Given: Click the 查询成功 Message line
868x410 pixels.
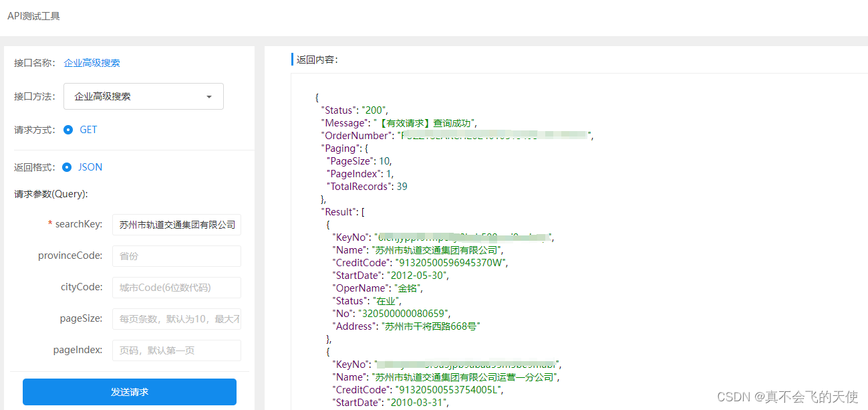Looking at the screenshot, I should click(399, 123).
